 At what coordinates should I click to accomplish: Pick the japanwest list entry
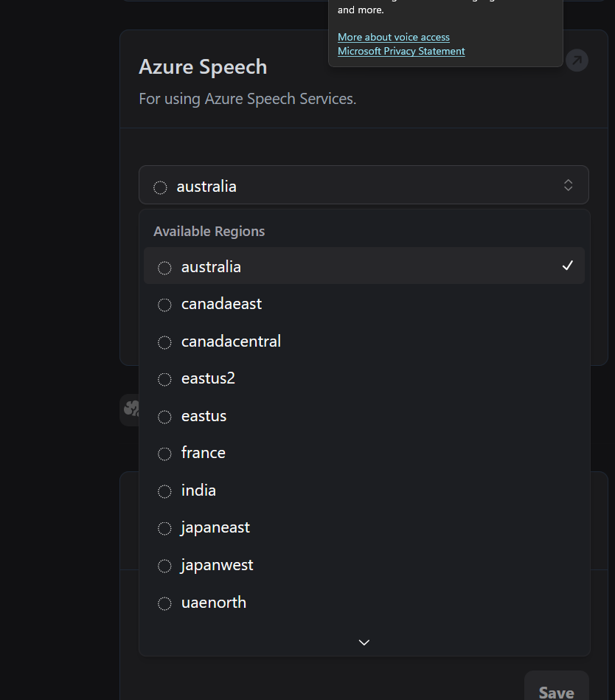click(217, 565)
